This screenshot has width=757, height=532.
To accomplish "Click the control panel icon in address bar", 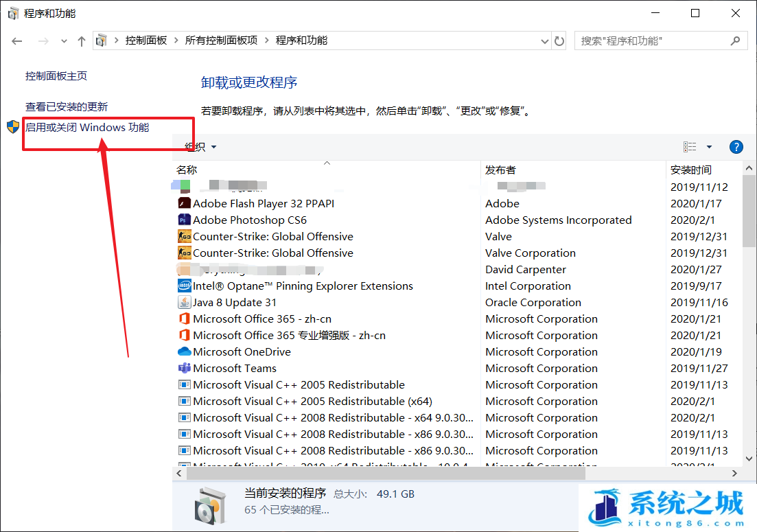I will pos(101,41).
